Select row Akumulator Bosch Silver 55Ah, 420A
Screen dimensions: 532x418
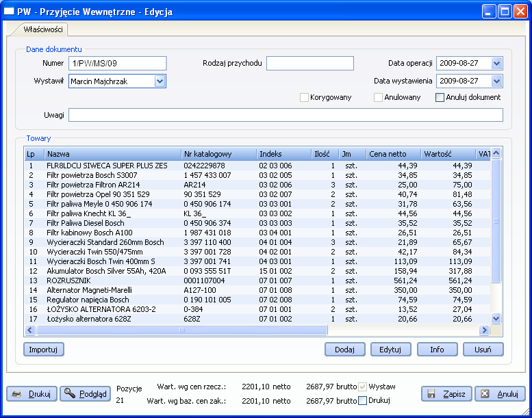pos(257,271)
